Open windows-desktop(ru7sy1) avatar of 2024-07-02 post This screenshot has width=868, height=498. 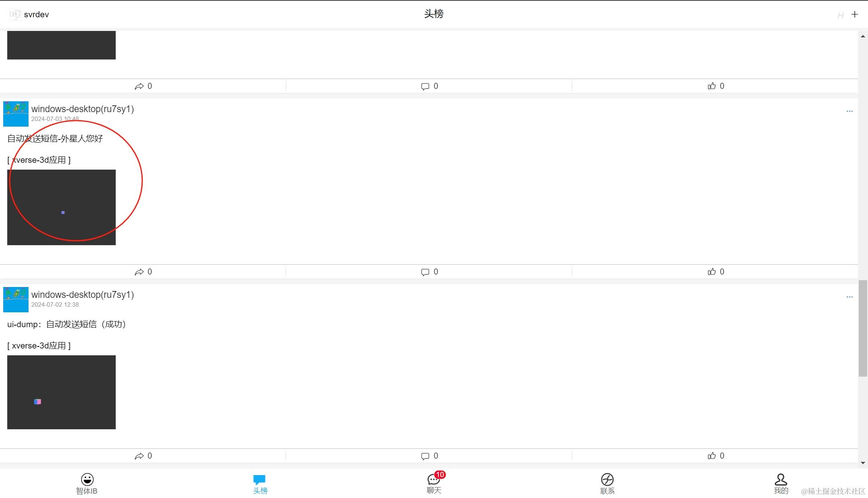pos(16,299)
